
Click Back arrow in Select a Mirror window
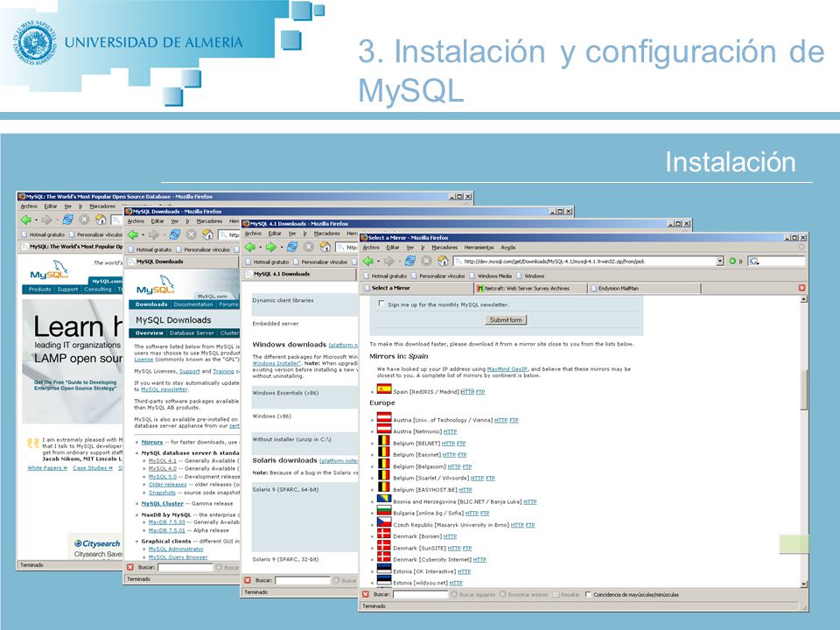pyautogui.click(x=368, y=261)
